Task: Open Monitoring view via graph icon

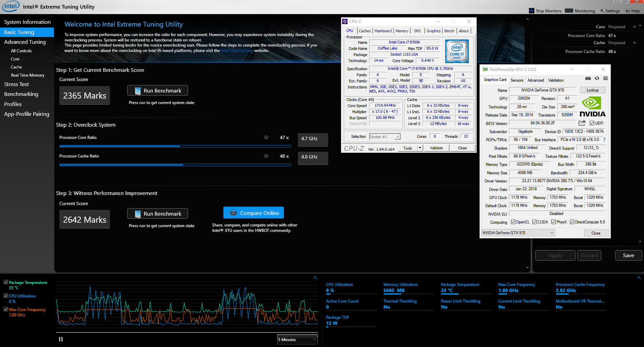Action: coord(569,11)
